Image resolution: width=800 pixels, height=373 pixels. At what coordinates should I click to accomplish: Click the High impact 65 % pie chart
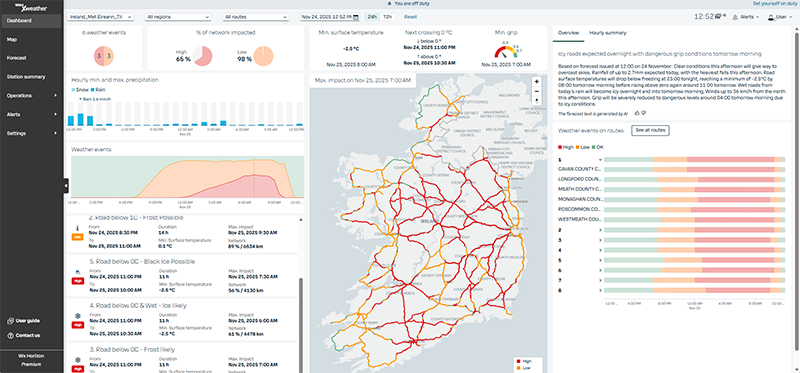(202, 56)
